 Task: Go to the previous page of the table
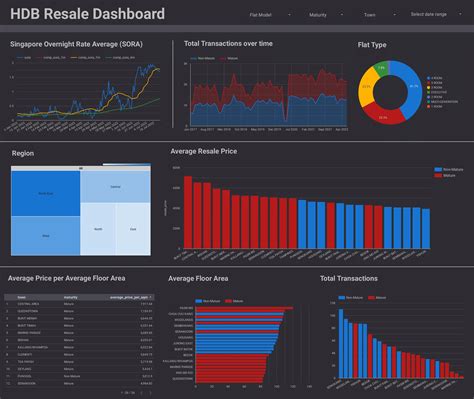tap(141, 393)
